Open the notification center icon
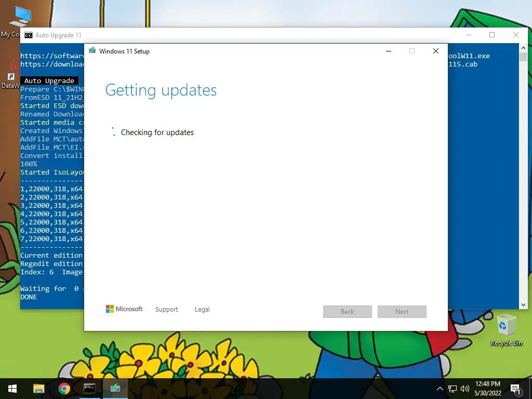This screenshot has height=399, width=532. (x=516, y=389)
